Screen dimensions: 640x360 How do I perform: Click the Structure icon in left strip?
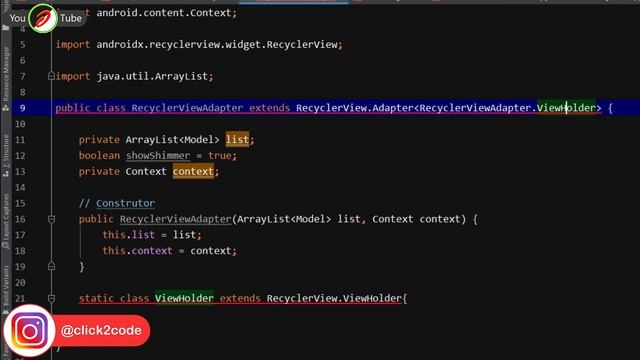(6, 173)
